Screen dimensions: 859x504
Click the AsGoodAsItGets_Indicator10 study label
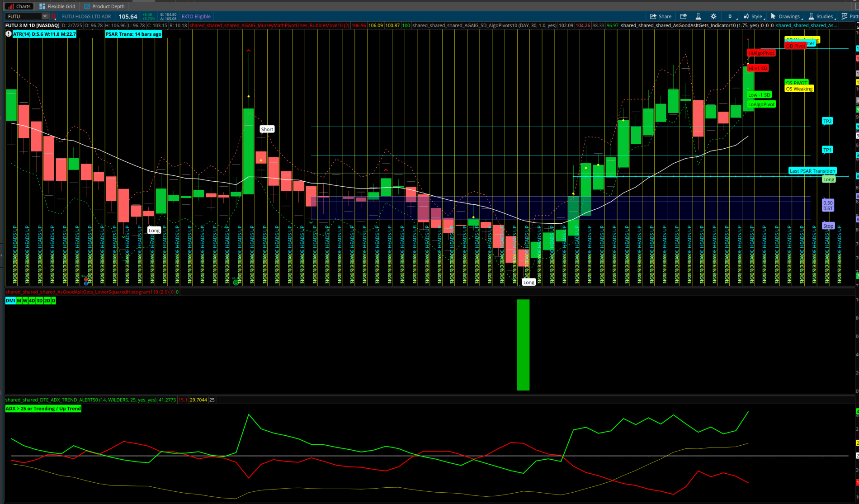(x=690, y=25)
